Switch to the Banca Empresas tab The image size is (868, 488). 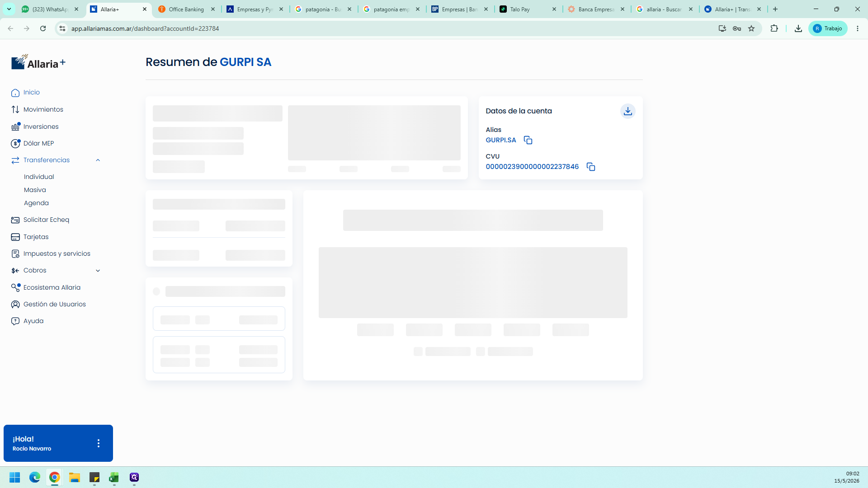[596, 9]
